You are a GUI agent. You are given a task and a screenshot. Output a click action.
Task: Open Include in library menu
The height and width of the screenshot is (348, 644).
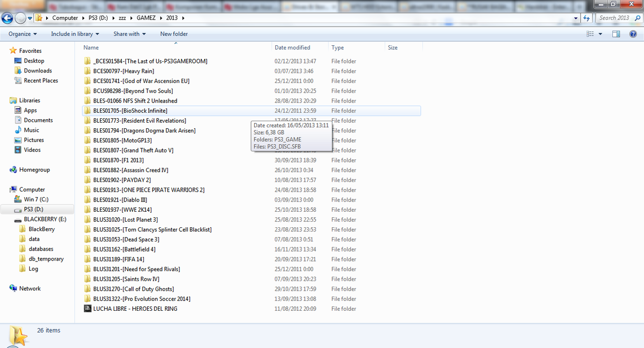click(x=75, y=34)
